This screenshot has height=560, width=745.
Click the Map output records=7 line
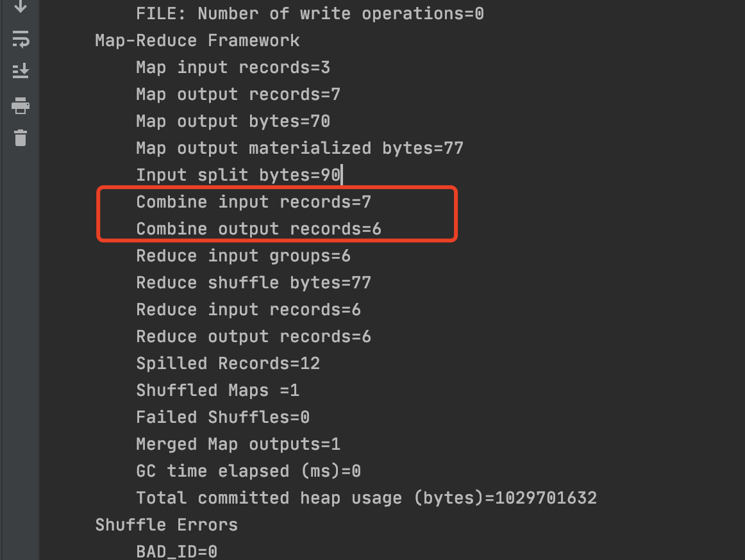tap(238, 95)
